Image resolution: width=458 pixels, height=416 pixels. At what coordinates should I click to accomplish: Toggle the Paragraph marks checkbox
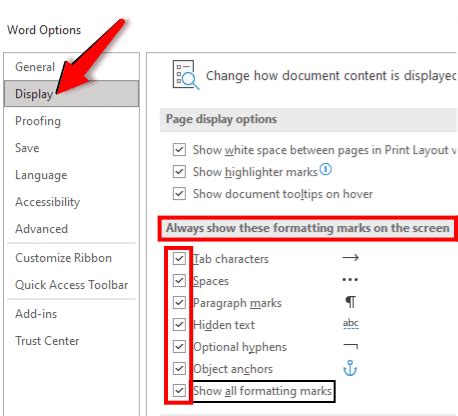click(x=179, y=302)
